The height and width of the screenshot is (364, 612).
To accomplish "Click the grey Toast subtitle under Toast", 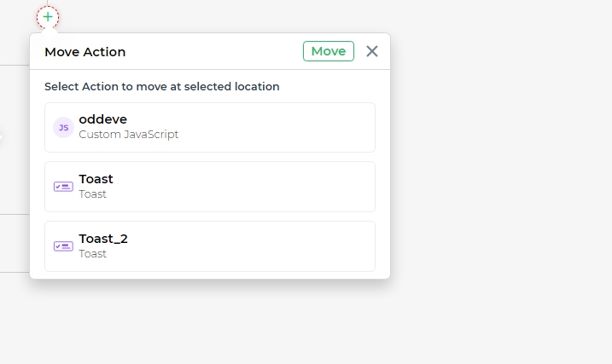I will pyautogui.click(x=92, y=194).
